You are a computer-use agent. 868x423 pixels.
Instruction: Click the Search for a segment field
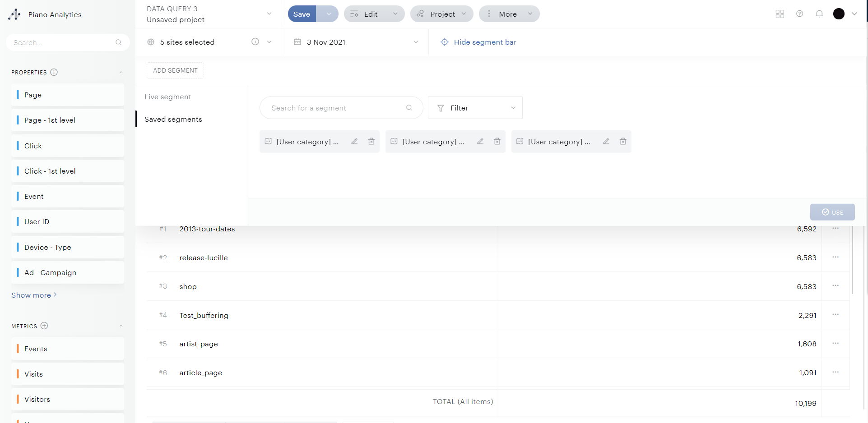coord(336,108)
